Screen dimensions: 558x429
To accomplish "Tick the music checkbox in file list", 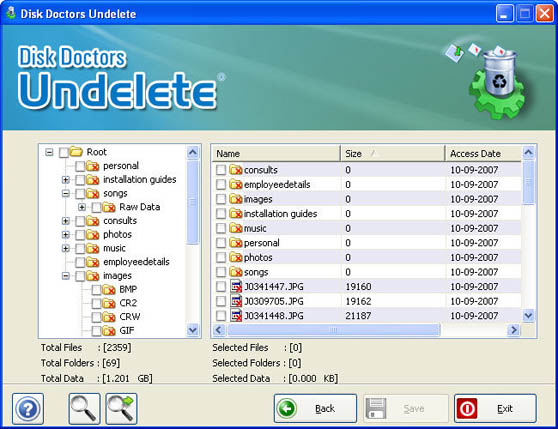I will point(221,228).
